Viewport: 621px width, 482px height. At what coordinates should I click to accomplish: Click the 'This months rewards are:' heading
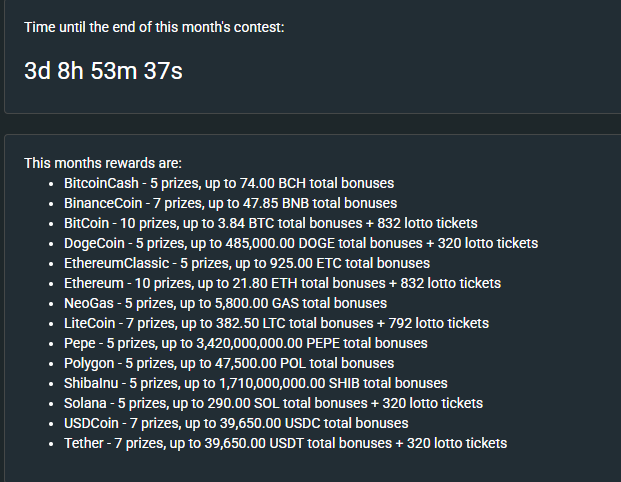103,163
